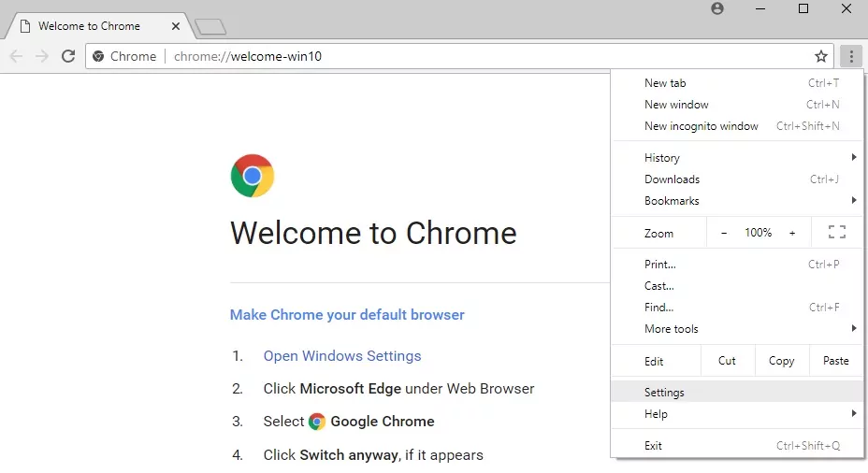Screen dimensions: 868x473
Task: Toggle fullscreen mode from the Zoom row
Action: coord(837,233)
